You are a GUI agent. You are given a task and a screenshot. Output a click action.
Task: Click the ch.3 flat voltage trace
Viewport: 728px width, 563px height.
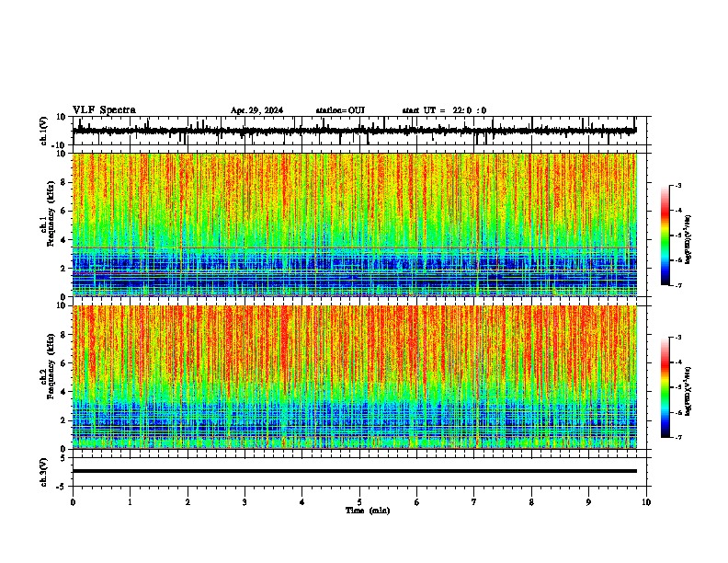(355, 471)
